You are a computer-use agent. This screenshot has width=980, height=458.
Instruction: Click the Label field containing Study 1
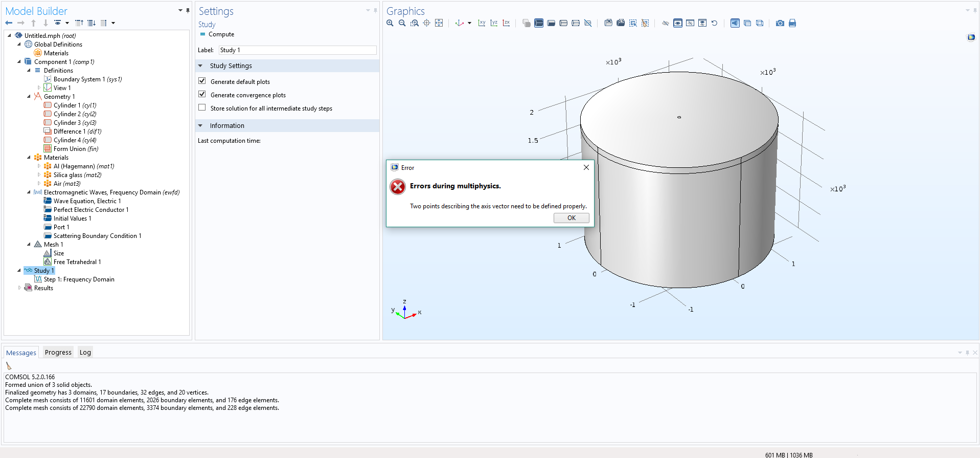coord(297,50)
